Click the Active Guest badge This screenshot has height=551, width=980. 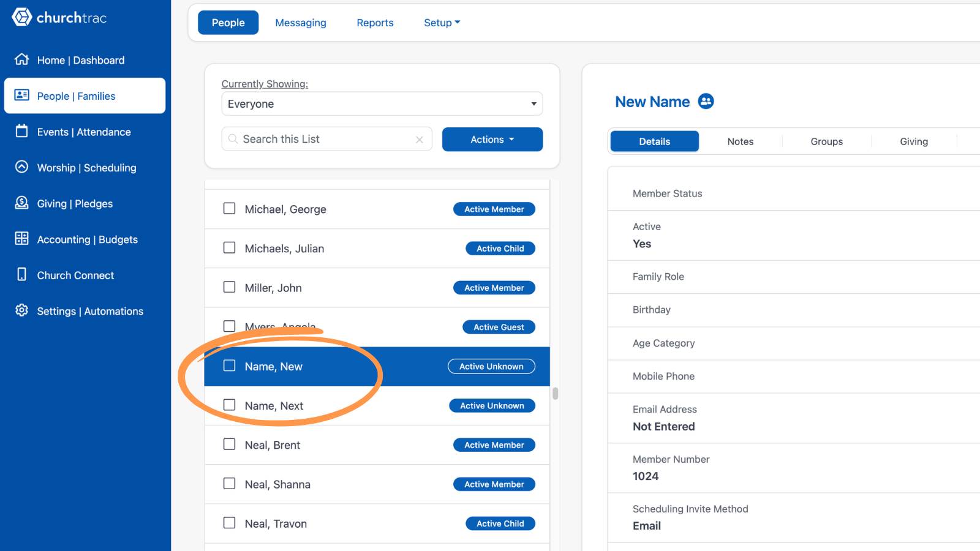(499, 327)
